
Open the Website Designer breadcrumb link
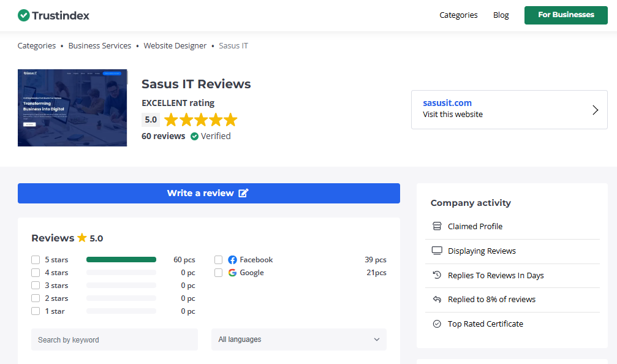(x=175, y=46)
